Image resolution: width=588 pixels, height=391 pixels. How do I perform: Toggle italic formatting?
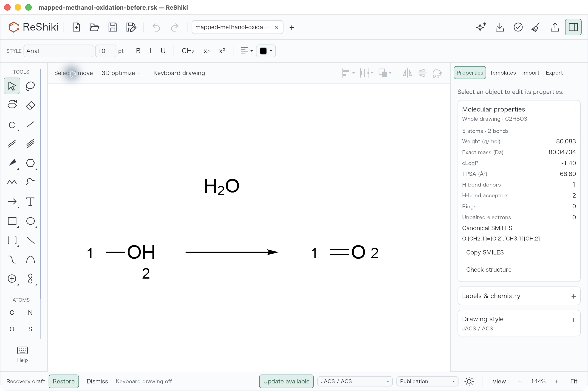(150, 51)
